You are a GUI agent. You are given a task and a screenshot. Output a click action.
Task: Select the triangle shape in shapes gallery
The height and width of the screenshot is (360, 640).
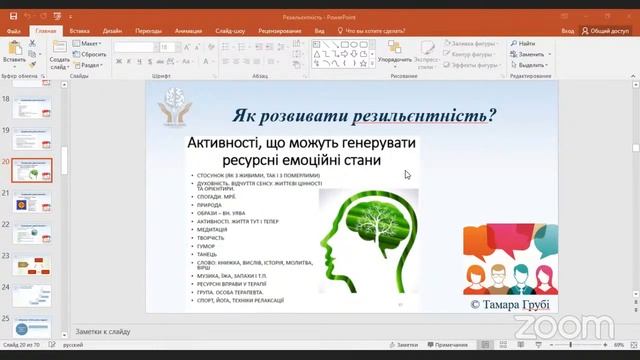pos(317,54)
